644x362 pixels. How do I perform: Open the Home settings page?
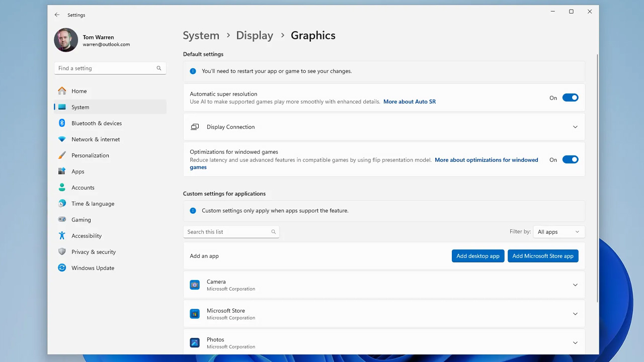pyautogui.click(x=110, y=91)
